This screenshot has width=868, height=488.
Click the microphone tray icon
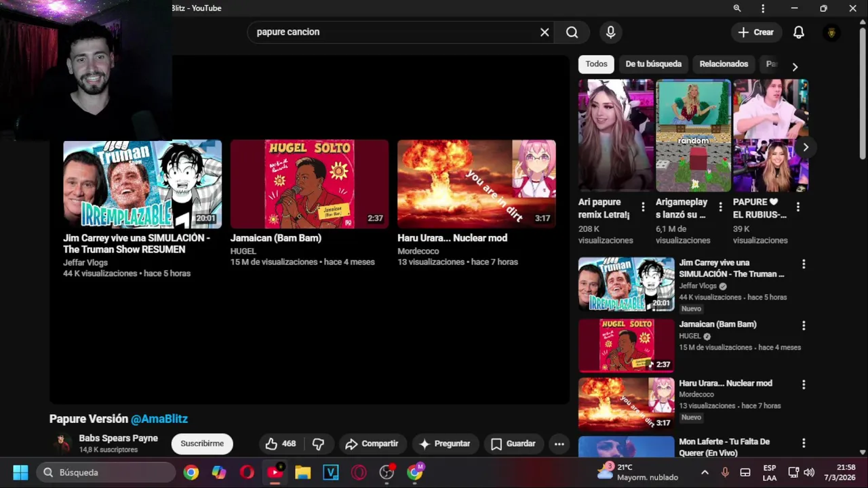click(x=725, y=472)
